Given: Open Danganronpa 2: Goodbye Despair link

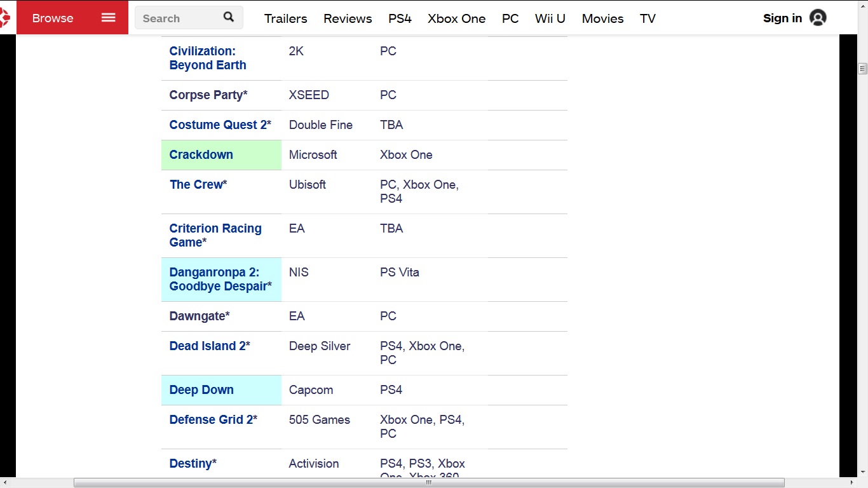Looking at the screenshot, I should click(218, 279).
